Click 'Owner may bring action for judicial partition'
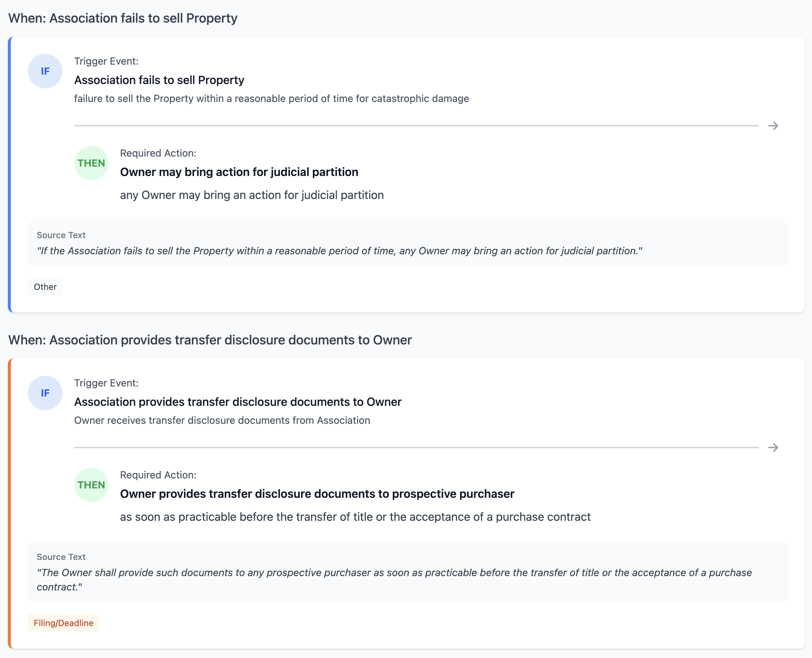The image size is (812, 658). pos(239,172)
